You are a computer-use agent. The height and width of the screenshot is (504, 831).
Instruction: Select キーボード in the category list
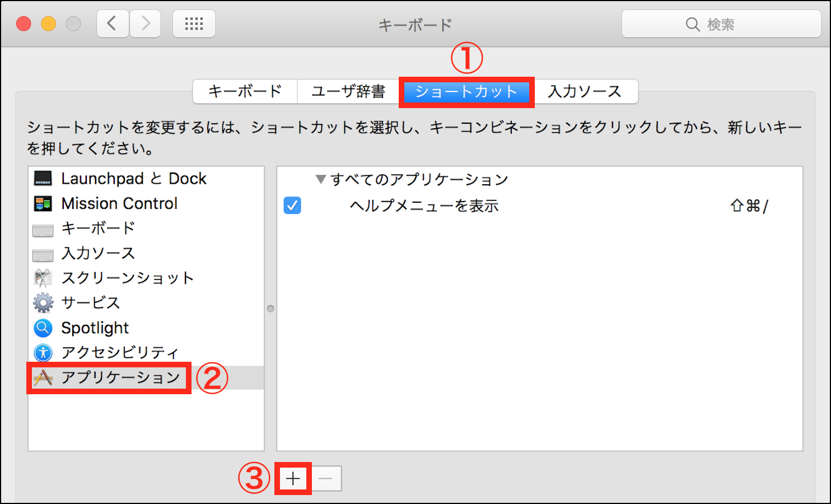[146, 228]
